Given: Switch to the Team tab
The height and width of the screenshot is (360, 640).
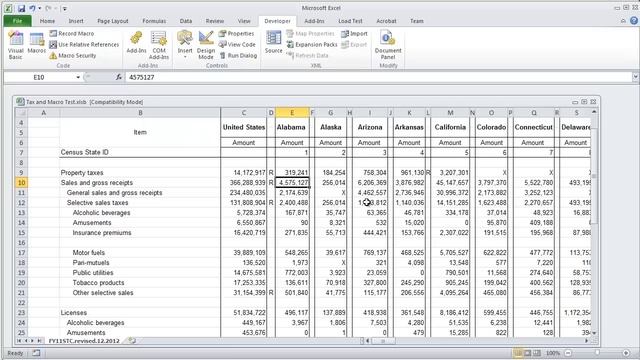Looking at the screenshot, I should point(417,21).
